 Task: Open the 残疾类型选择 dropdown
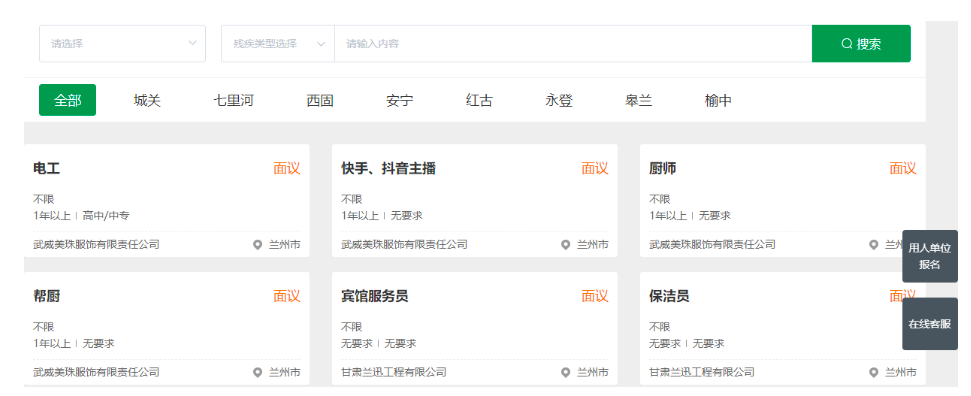click(278, 43)
